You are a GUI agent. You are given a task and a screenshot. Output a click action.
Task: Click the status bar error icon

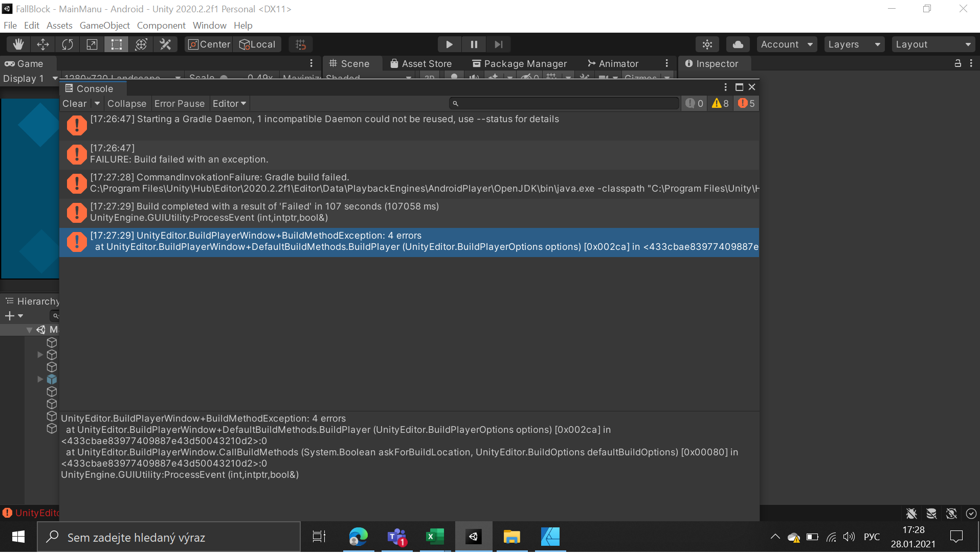(x=7, y=513)
